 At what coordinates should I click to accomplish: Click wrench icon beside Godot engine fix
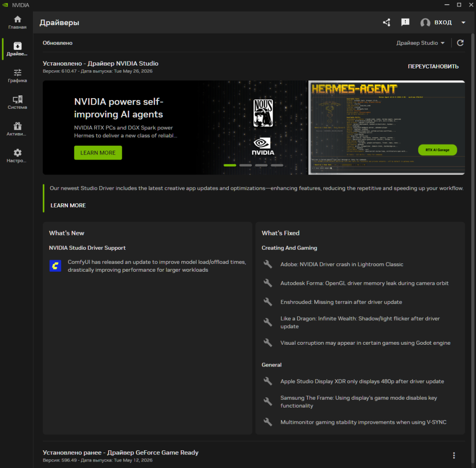tap(268, 343)
